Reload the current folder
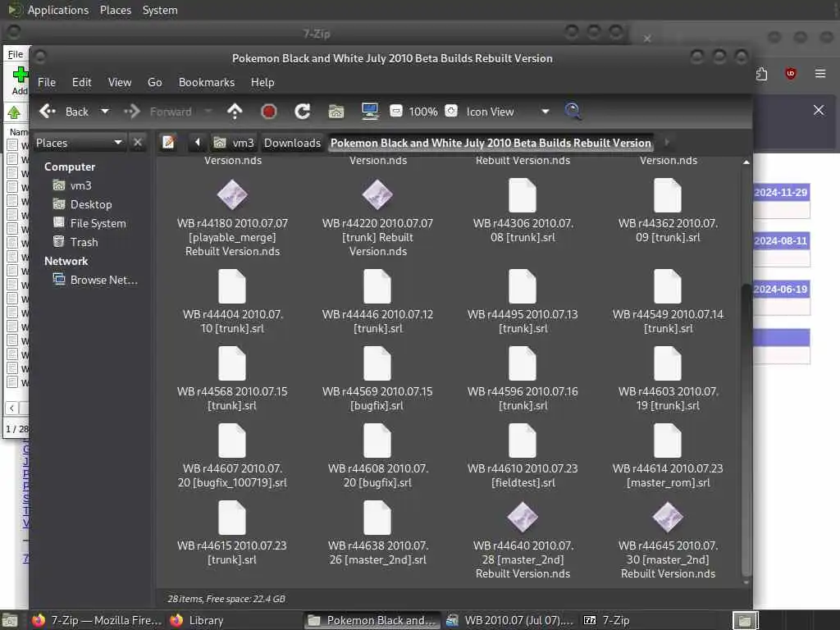The height and width of the screenshot is (630, 840). [302, 112]
